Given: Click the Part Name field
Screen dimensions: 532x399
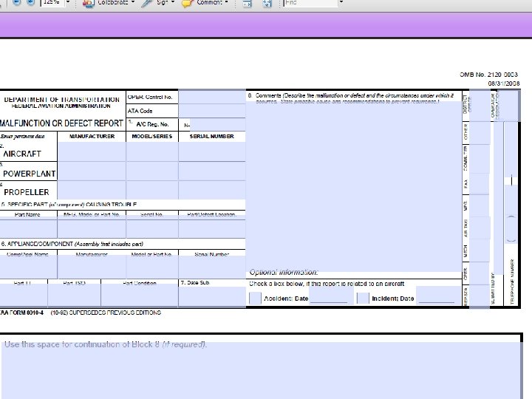Looking at the screenshot, I should [28, 227].
